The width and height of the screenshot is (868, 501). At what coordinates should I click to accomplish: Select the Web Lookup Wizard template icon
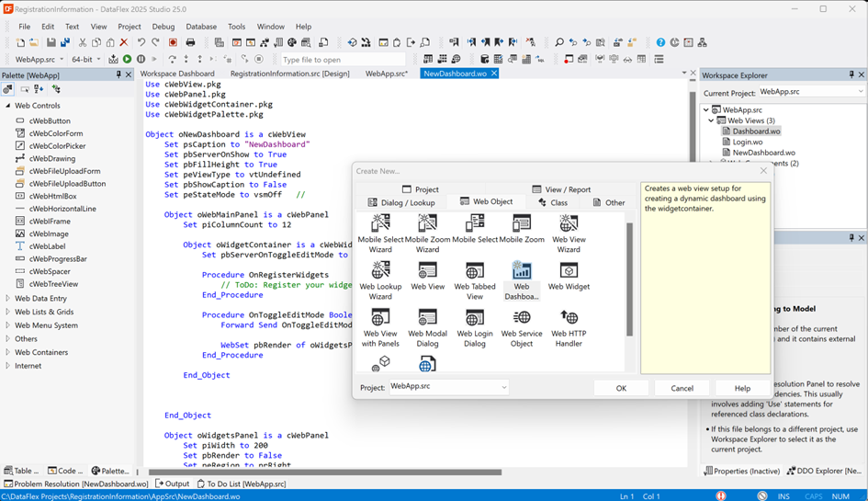click(380, 280)
